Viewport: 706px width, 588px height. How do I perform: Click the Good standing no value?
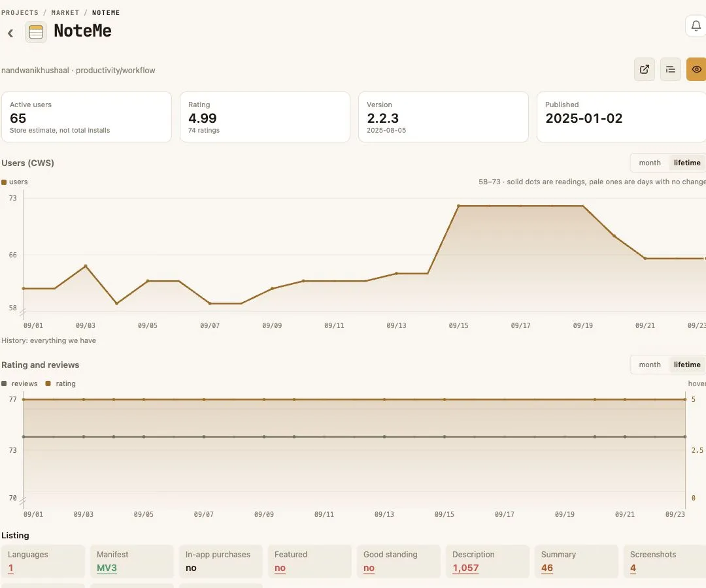point(369,568)
